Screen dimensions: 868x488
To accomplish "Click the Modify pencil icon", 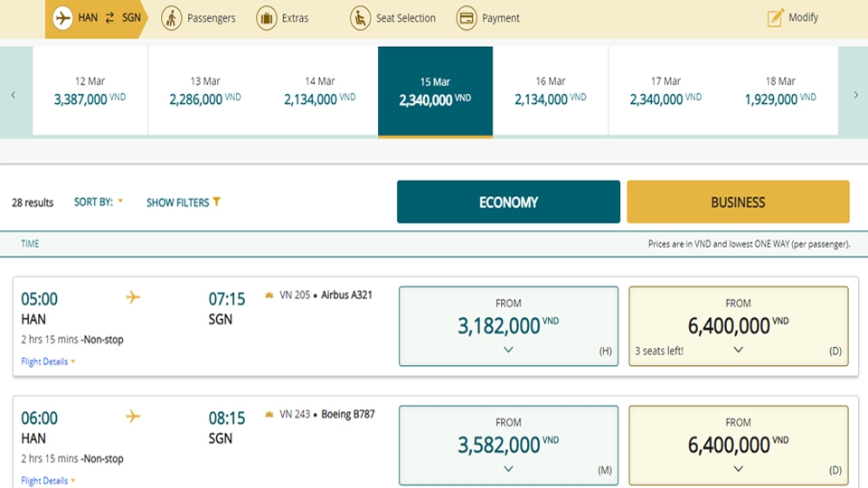I will (x=775, y=18).
